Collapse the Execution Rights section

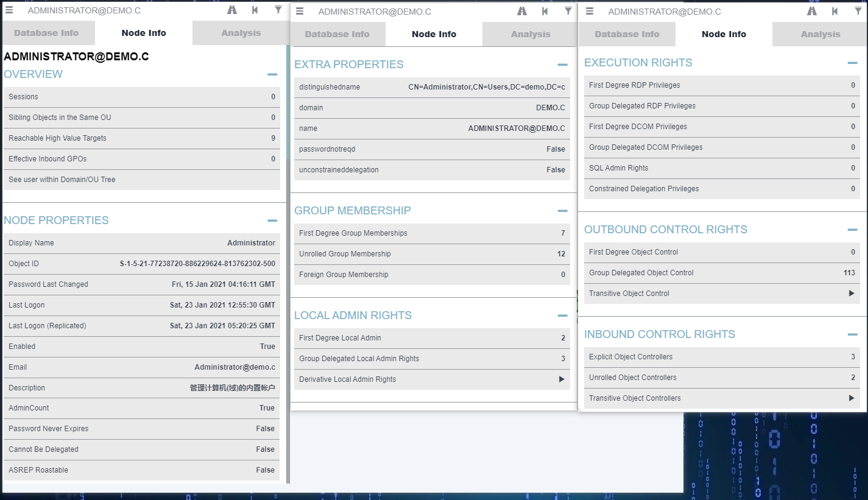point(852,63)
